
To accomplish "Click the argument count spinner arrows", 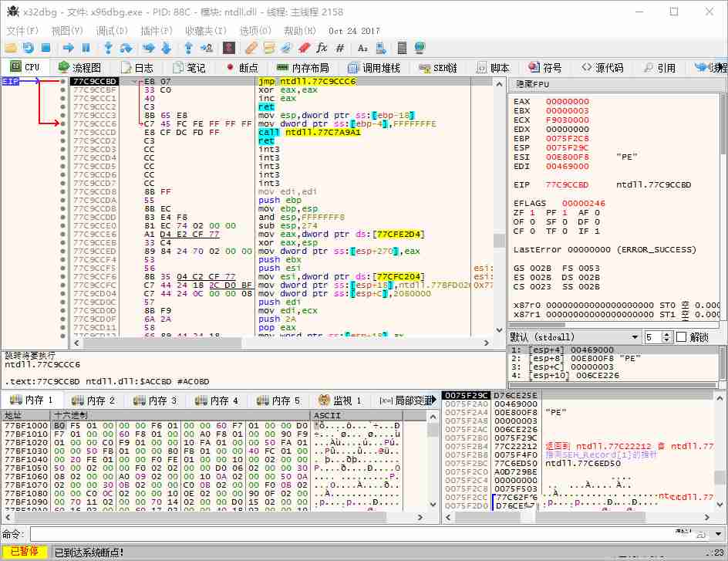I will (x=667, y=337).
